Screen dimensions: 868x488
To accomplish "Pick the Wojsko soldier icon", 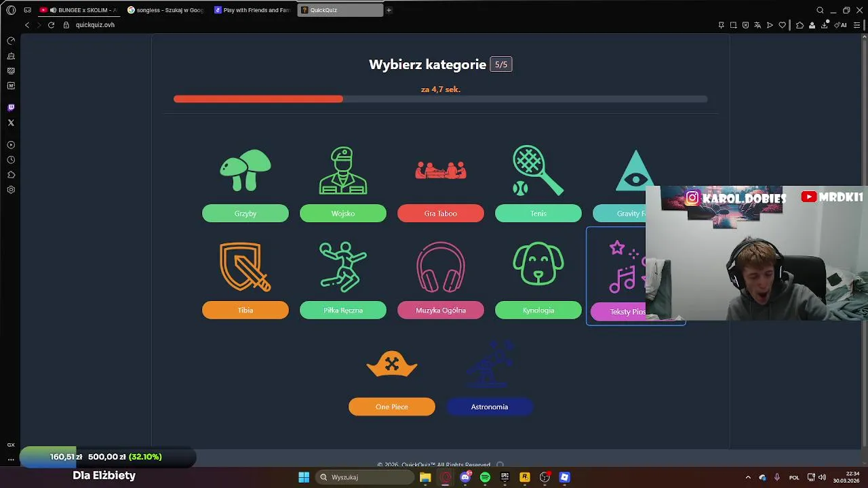I will point(343,170).
